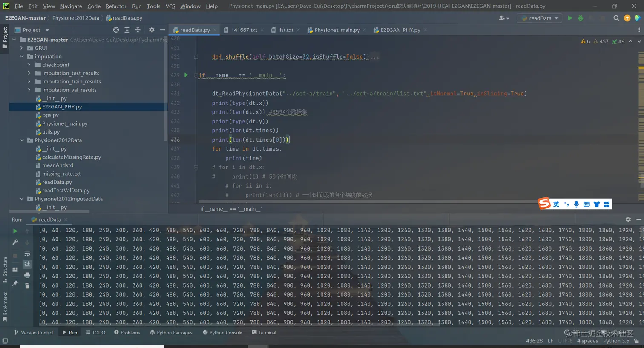The image size is (644, 348).
Task: Switch to the 141667.txt editor tab
Action: 244,30
